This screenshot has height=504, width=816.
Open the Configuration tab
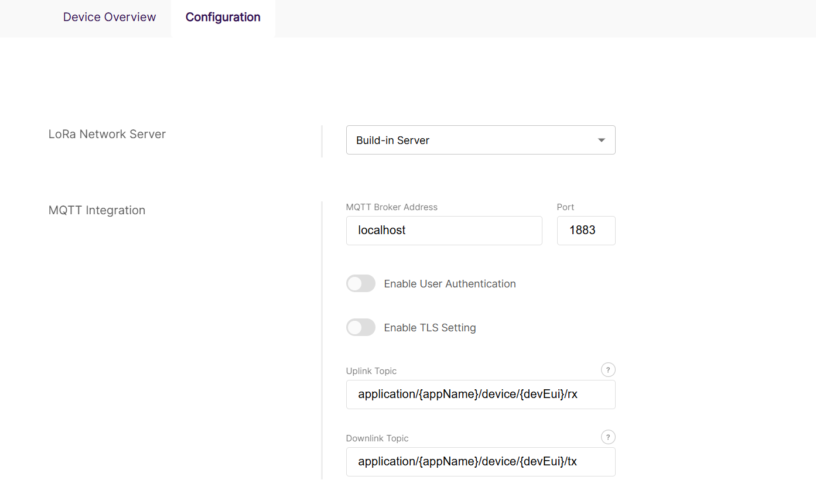point(223,17)
